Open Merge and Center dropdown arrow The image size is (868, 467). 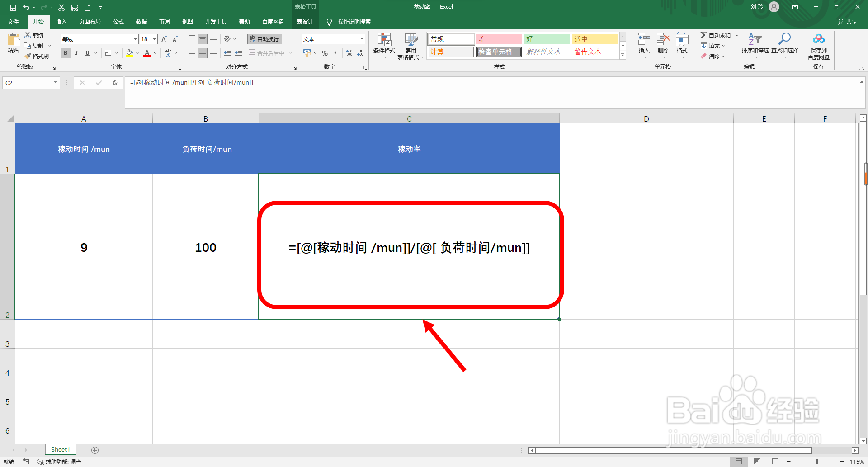click(x=291, y=53)
